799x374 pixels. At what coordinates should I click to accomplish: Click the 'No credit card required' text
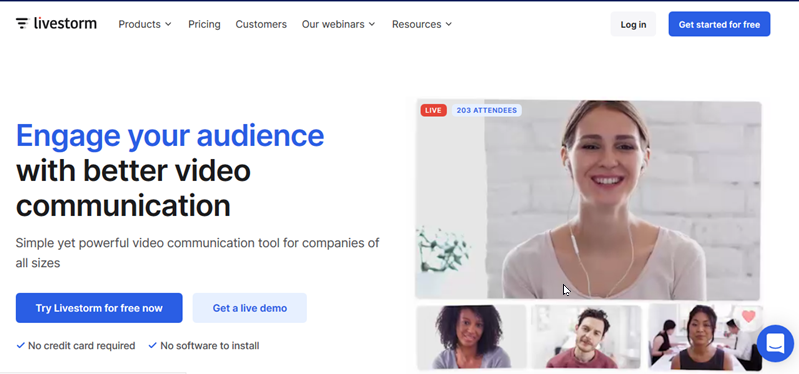tap(82, 345)
